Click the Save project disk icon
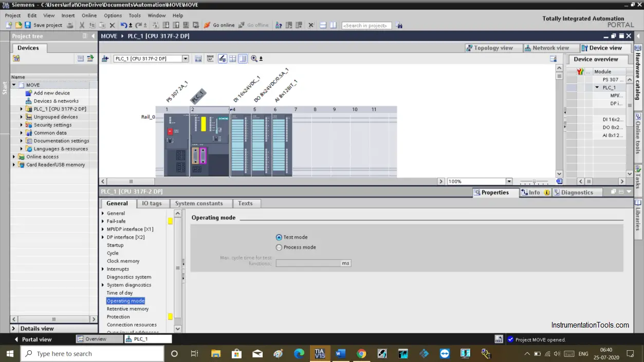 [x=28, y=25]
